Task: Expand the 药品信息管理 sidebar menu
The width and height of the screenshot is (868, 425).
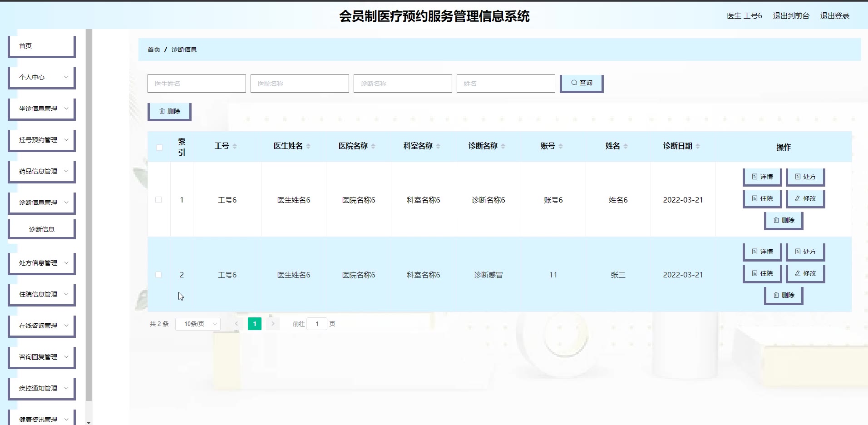Action: pyautogui.click(x=41, y=171)
